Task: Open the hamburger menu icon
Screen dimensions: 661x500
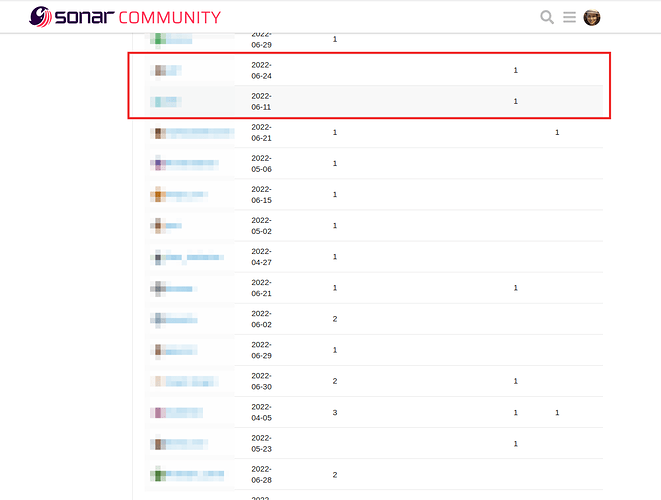Action: click(x=569, y=17)
